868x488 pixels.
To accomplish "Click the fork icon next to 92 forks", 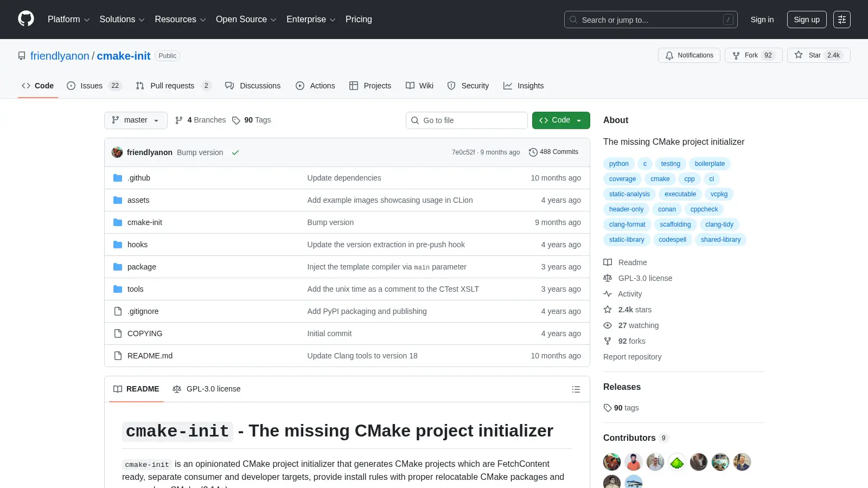I will pyautogui.click(x=608, y=341).
